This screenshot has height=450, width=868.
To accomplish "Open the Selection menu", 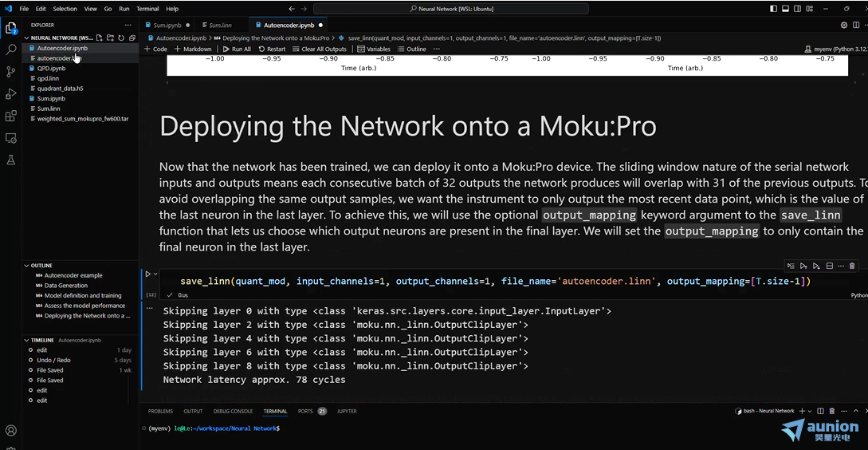I will (x=65, y=9).
